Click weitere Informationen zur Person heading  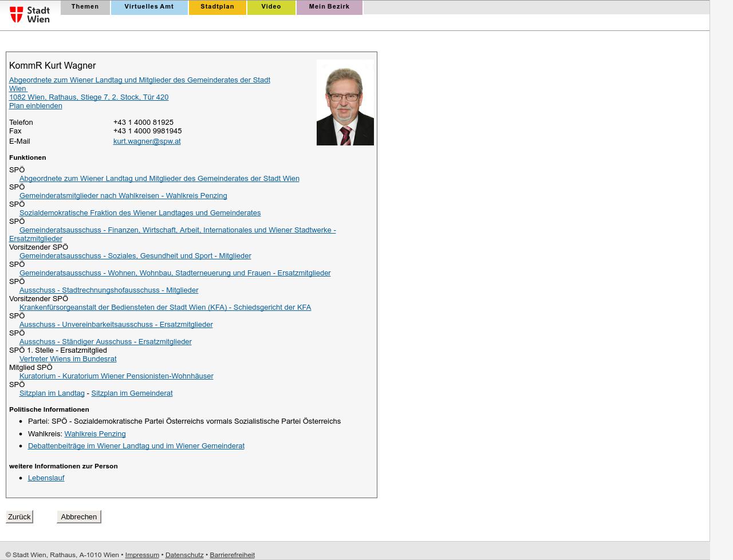click(x=64, y=466)
